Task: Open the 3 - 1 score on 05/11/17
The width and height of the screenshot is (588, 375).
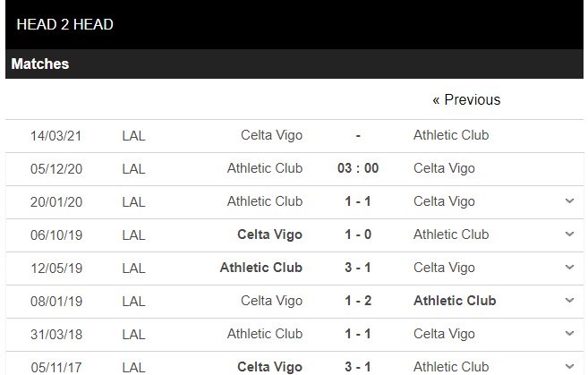Action: [358, 366]
